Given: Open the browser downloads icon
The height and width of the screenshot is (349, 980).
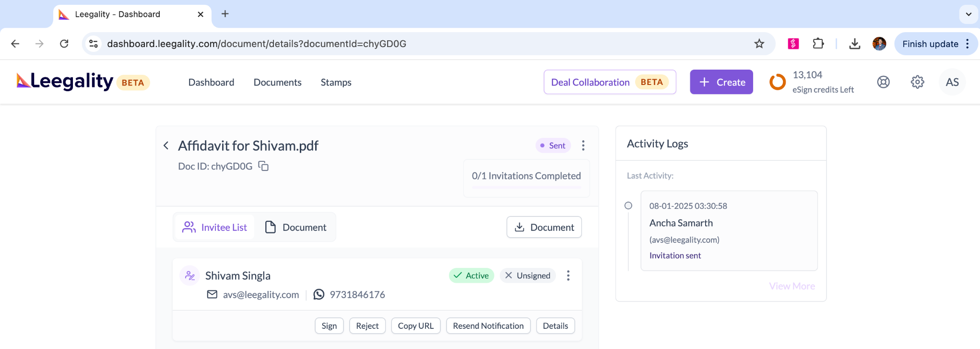Looking at the screenshot, I should (854, 44).
